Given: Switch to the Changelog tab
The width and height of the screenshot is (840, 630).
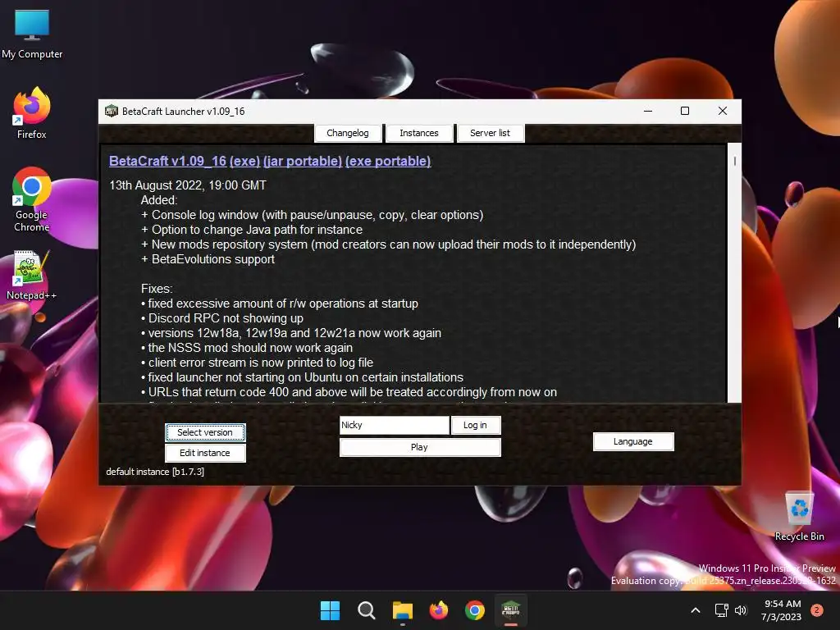Looking at the screenshot, I should click(348, 133).
